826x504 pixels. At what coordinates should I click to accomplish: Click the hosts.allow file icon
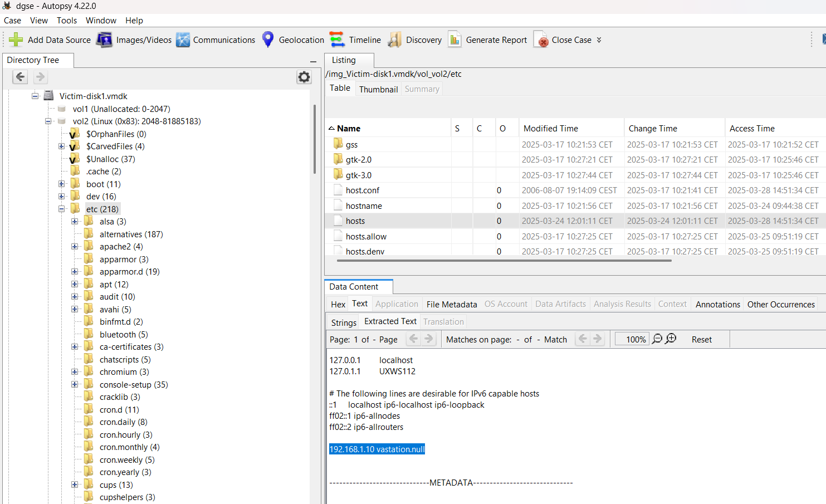(338, 236)
